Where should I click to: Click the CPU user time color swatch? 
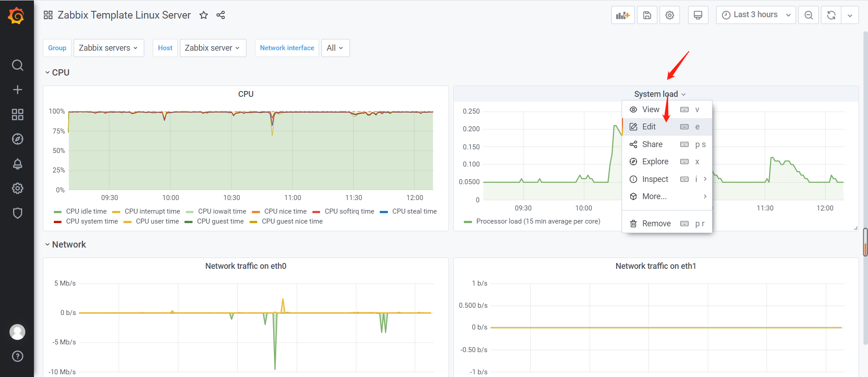(x=127, y=222)
